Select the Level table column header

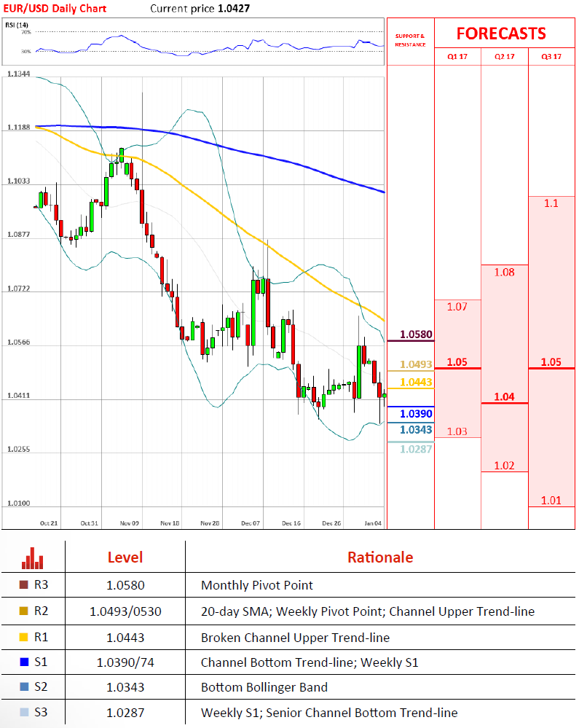(x=125, y=557)
